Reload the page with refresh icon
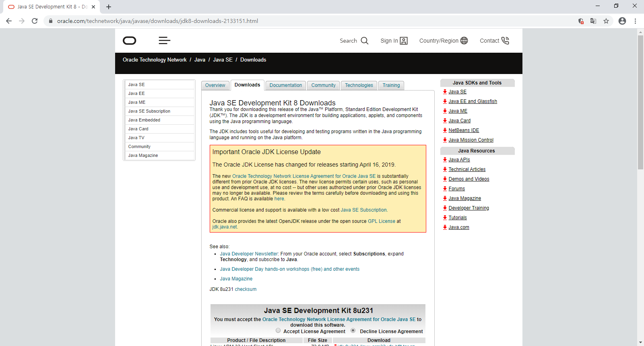This screenshot has height=346, width=644. (x=35, y=21)
